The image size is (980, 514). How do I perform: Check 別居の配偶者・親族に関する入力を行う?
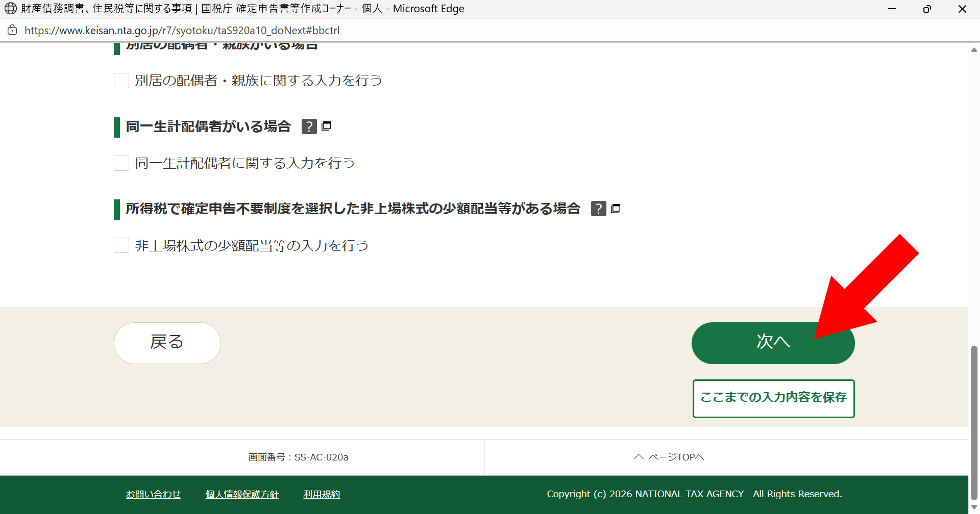pyautogui.click(x=121, y=81)
